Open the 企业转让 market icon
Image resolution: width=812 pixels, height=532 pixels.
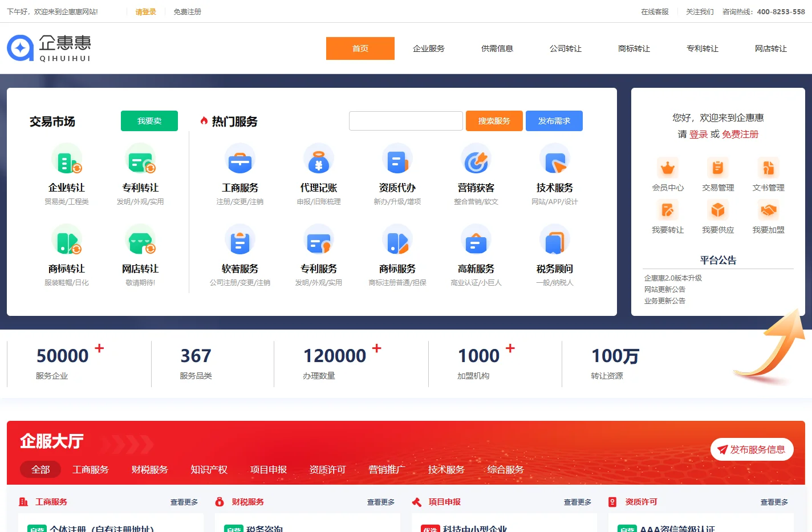pyautogui.click(x=67, y=159)
